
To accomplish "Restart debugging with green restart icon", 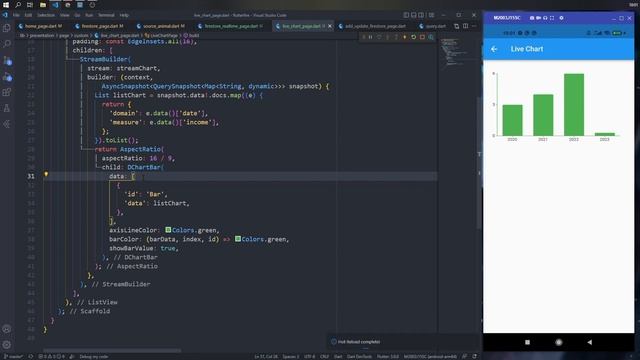I will tap(413, 37).
